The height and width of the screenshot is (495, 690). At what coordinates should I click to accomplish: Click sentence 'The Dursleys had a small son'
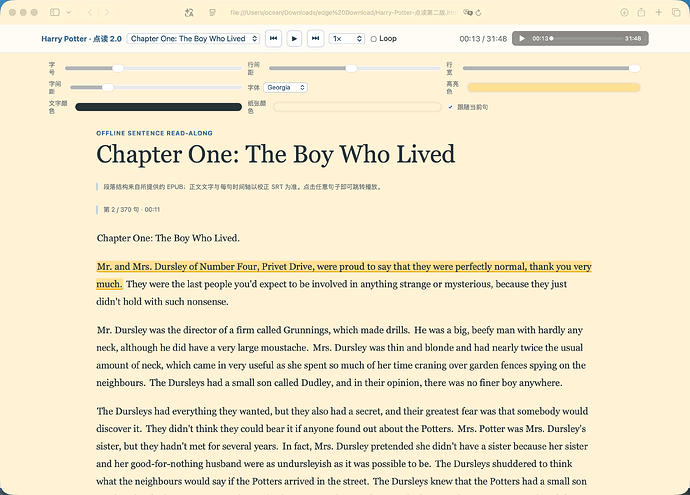tap(356, 383)
